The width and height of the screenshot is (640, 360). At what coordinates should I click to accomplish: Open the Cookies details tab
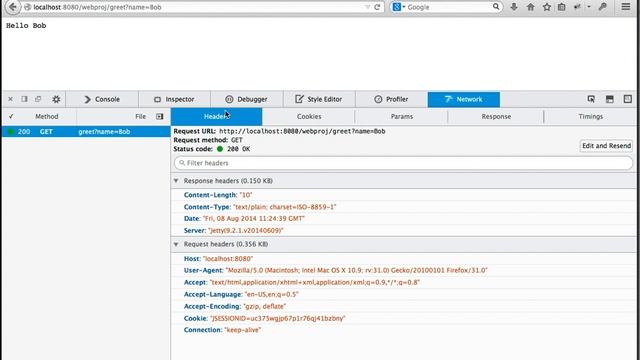click(309, 116)
